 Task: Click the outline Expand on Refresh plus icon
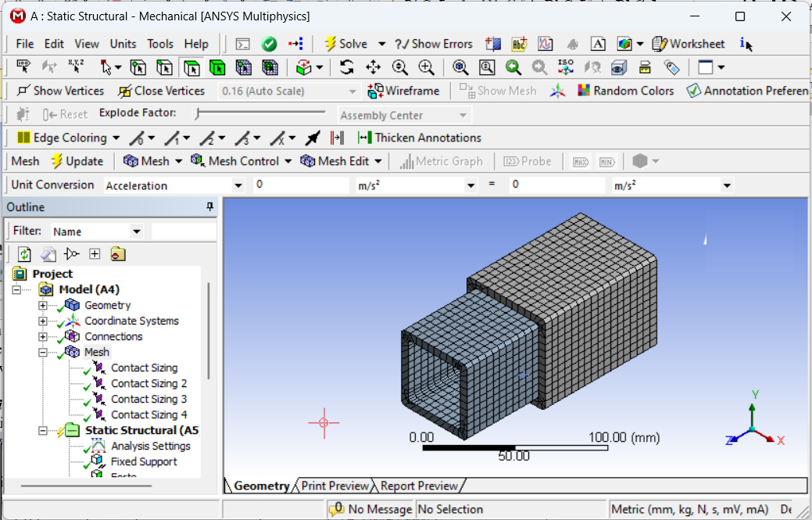[95, 254]
